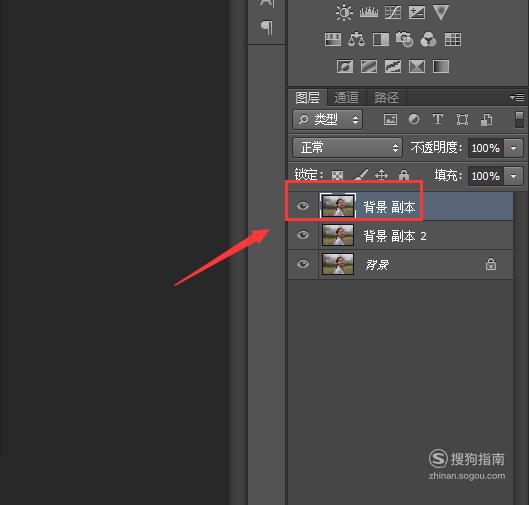
Task: Add a Gradient Map adjustment
Action: [441, 66]
